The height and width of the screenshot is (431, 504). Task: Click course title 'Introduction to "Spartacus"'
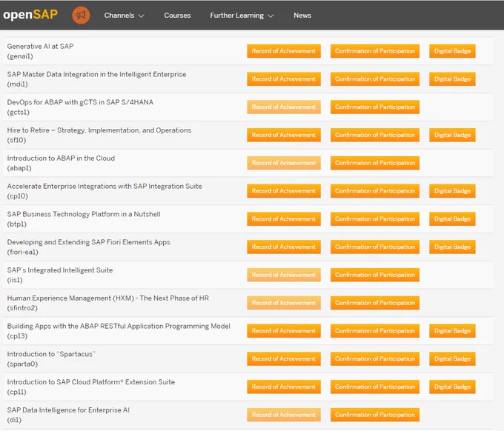pyautogui.click(x=51, y=353)
